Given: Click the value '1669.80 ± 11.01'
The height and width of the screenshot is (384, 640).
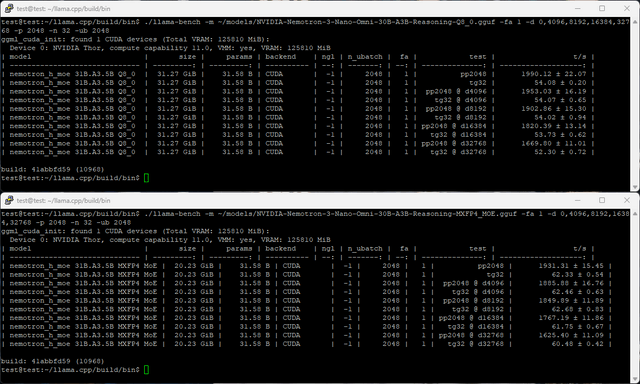Looking at the screenshot, I should [x=553, y=143].
